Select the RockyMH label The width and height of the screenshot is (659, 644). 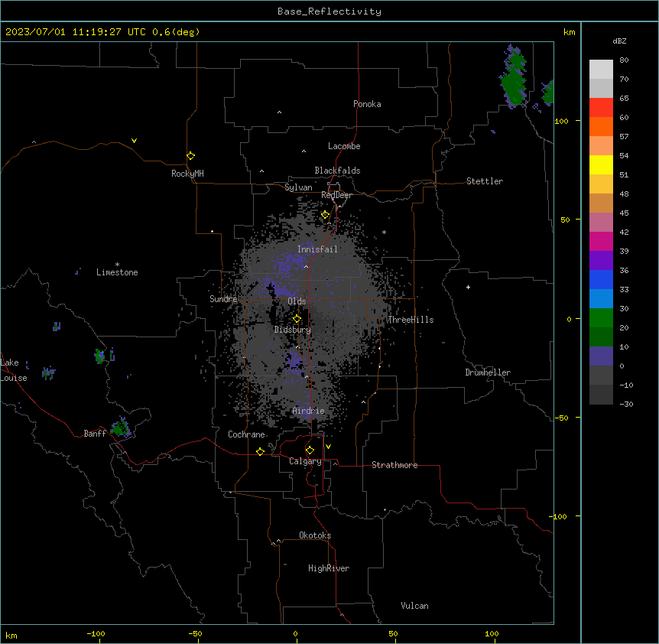tap(187, 174)
